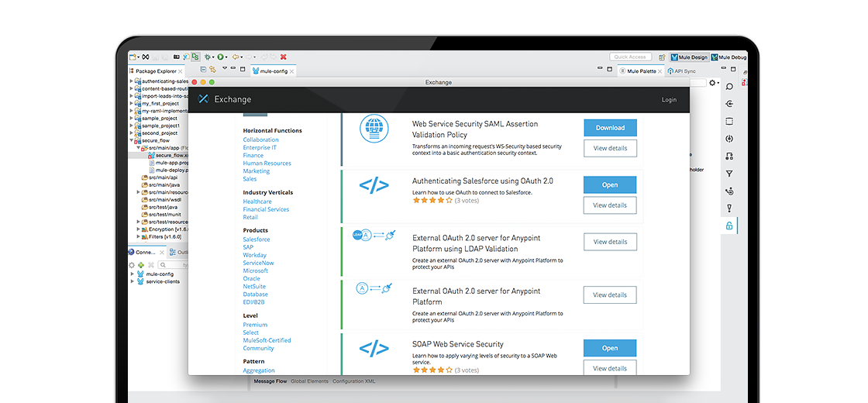Screen dimensions: 868x403
Task: Expand the authenticating-sales project
Action: point(131,81)
